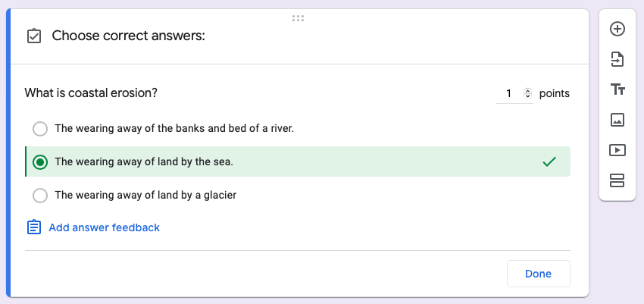Click the points stepper arrows

tap(528, 94)
